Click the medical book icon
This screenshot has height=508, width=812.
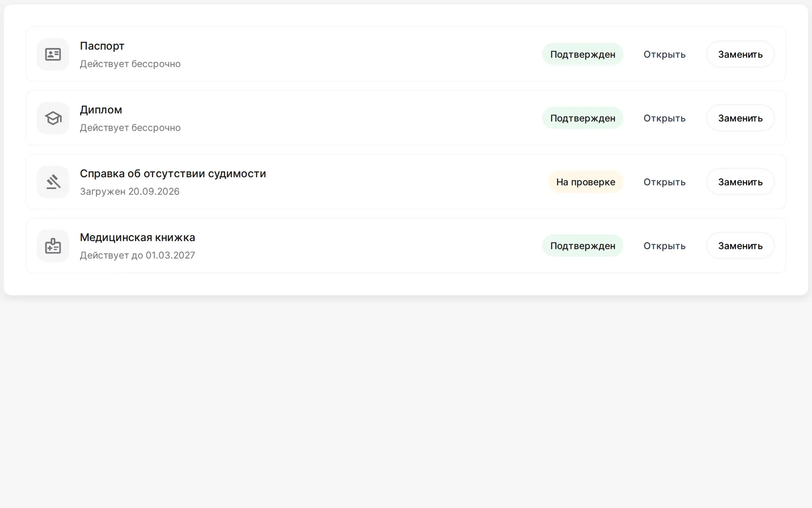coord(53,246)
